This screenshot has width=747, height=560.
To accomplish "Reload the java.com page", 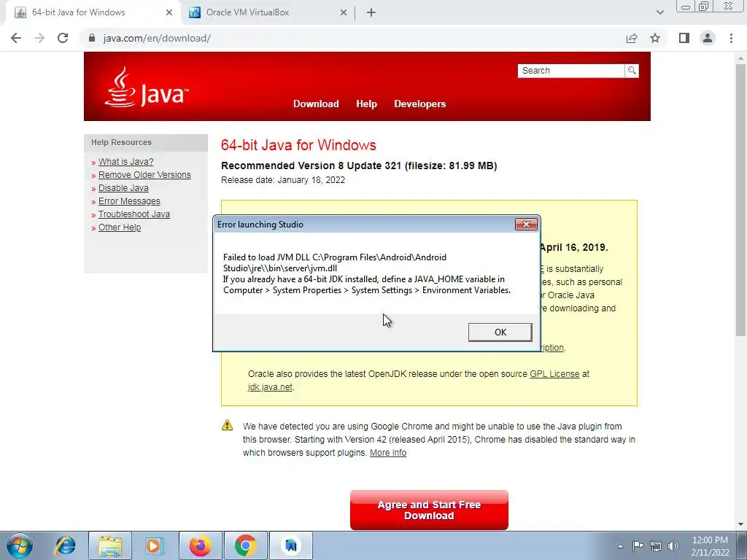I will (x=63, y=38).
